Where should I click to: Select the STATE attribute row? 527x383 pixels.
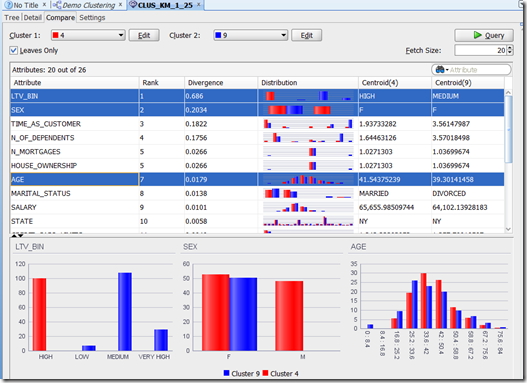pos(257,221)
